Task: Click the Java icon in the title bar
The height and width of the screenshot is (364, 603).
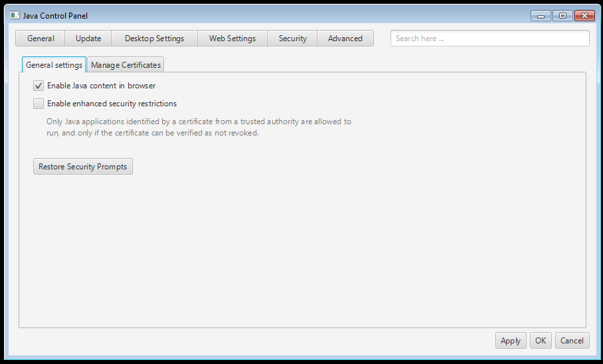Action: click(x=15, y=15)
